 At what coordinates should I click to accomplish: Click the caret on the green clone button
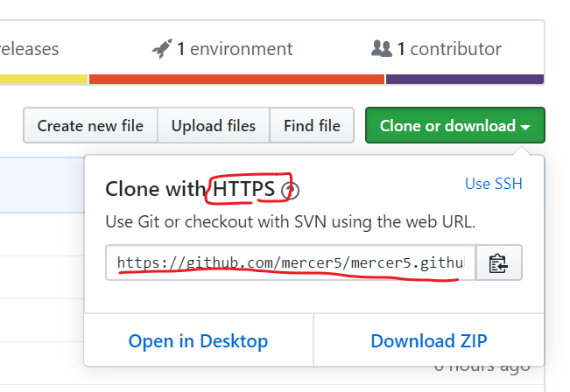click(525, 127)
